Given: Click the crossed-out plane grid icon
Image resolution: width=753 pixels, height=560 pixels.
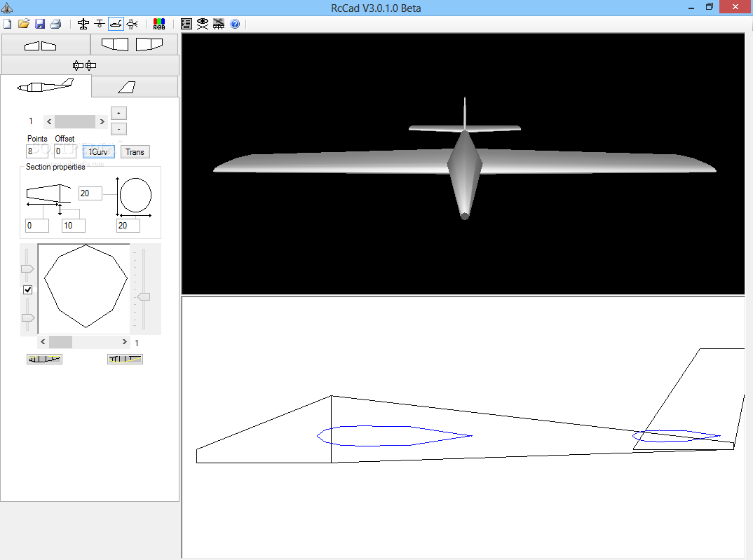Looking at the screenshot, I should pos(219,24).
